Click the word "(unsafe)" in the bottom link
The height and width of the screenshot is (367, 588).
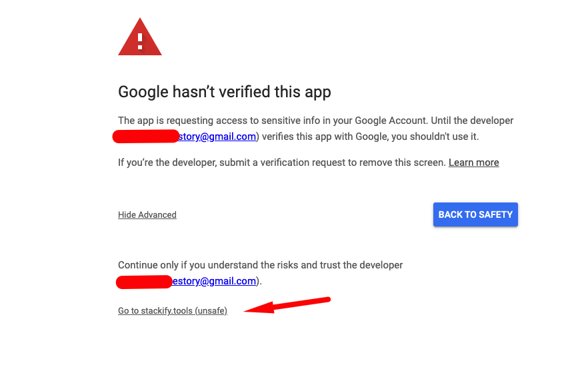pyautogui.click(x=211, y=311)
